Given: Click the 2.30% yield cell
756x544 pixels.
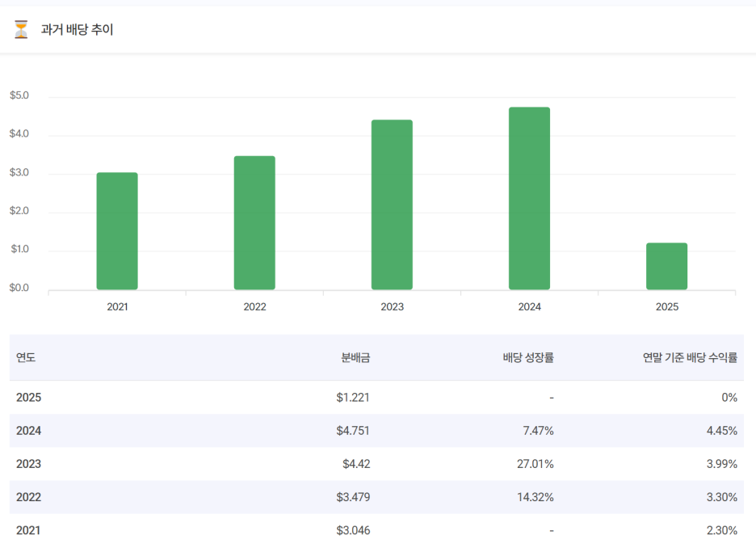Looking at the screenshot, I should coord(722,530).
